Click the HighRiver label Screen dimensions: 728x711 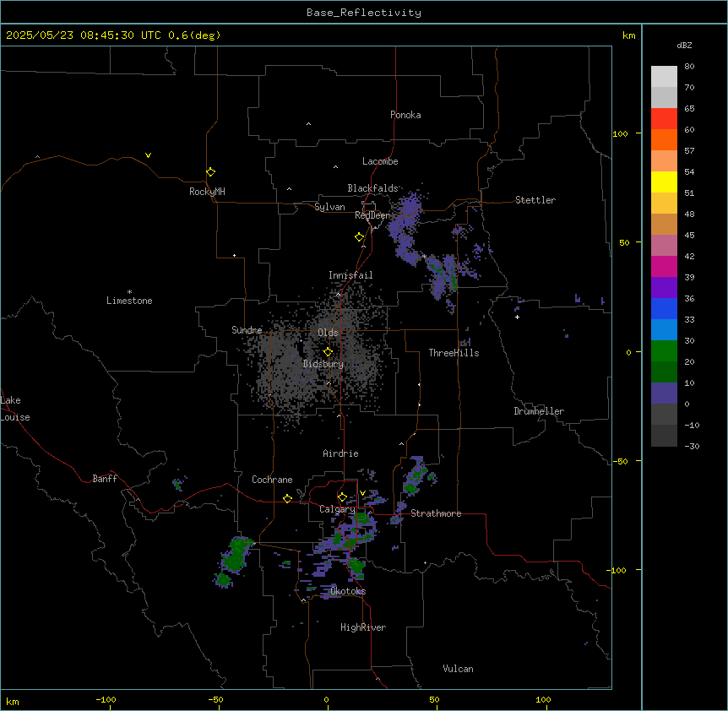click(363, 627)
